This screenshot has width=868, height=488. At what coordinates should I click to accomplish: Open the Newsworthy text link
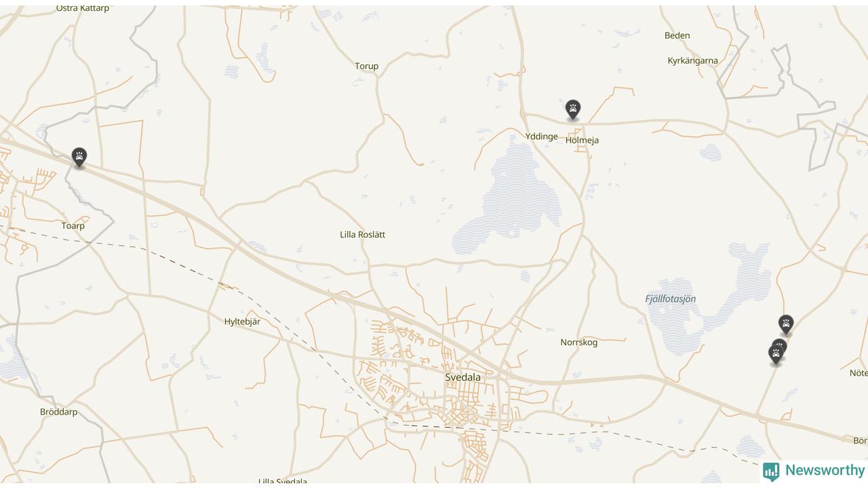[825, 470]
